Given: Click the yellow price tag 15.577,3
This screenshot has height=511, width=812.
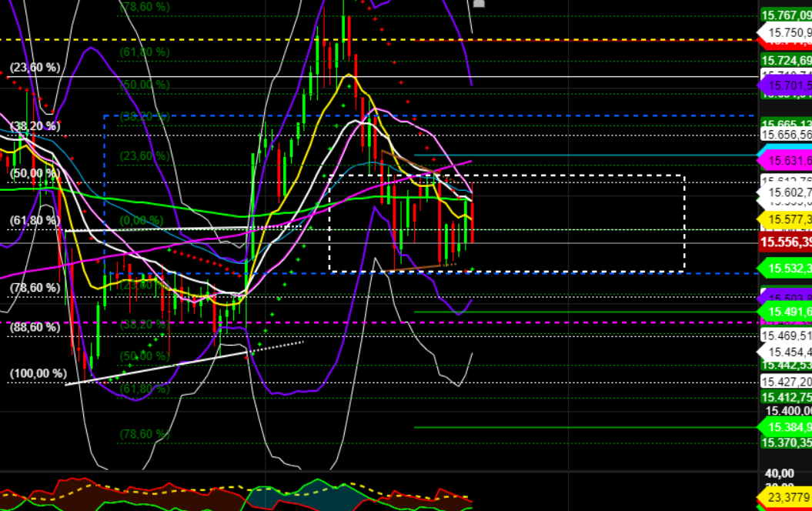Looking at the screenshot, I should 787,220.
